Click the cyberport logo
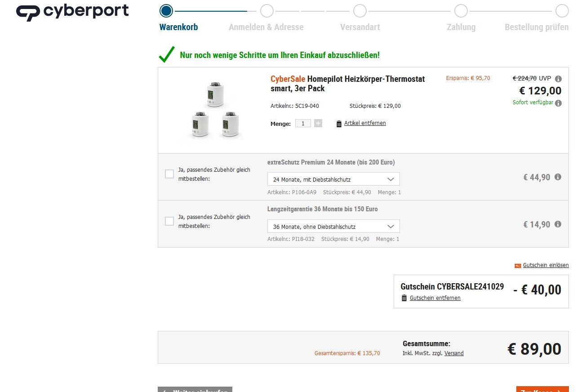577x392 pixels. [72, 12]
